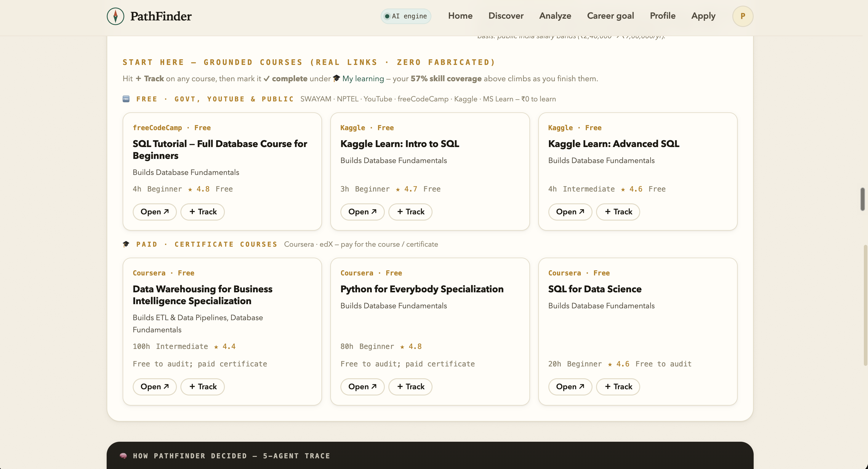
Task: Track the SQL for Data Science course
Action: 618,387
